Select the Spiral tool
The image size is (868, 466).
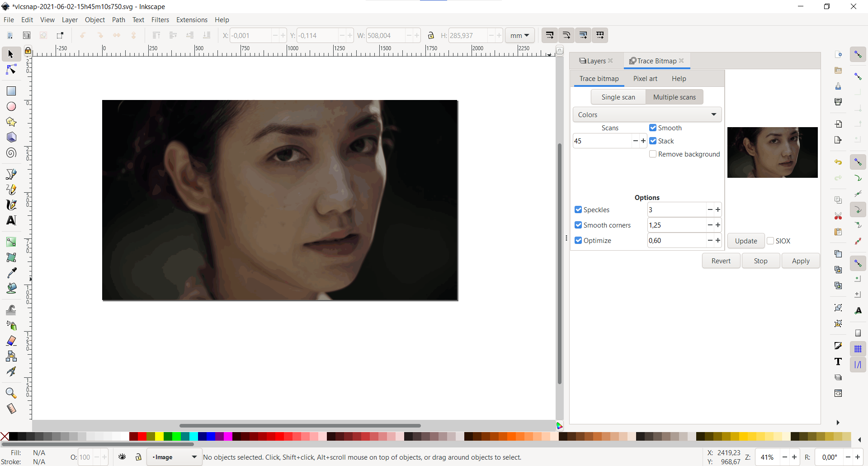11,152
